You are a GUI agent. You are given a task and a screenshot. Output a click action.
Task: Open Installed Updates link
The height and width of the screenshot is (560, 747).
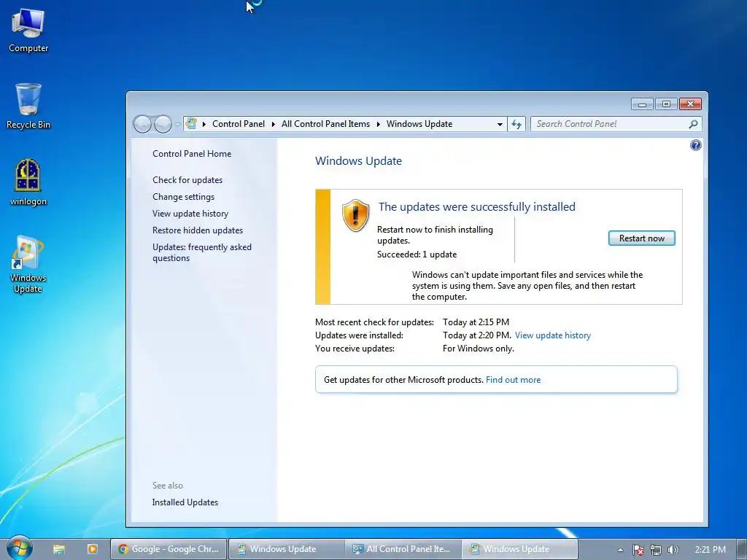[x=185, y=502]
